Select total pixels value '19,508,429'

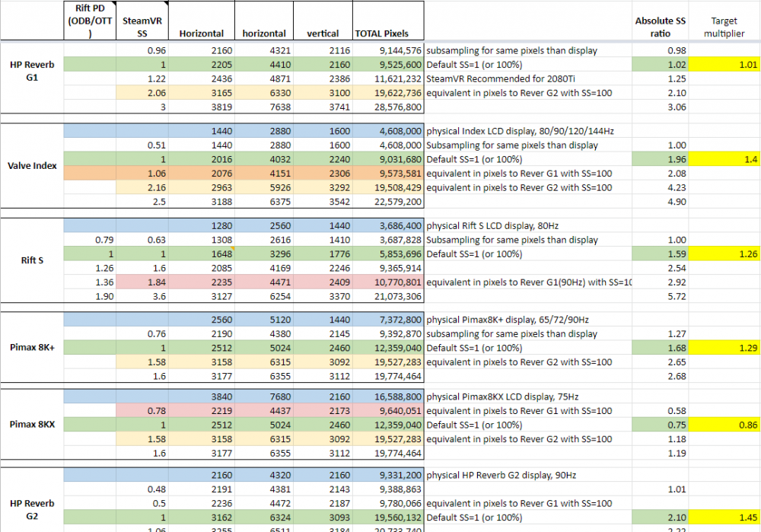tap(388, 187)
